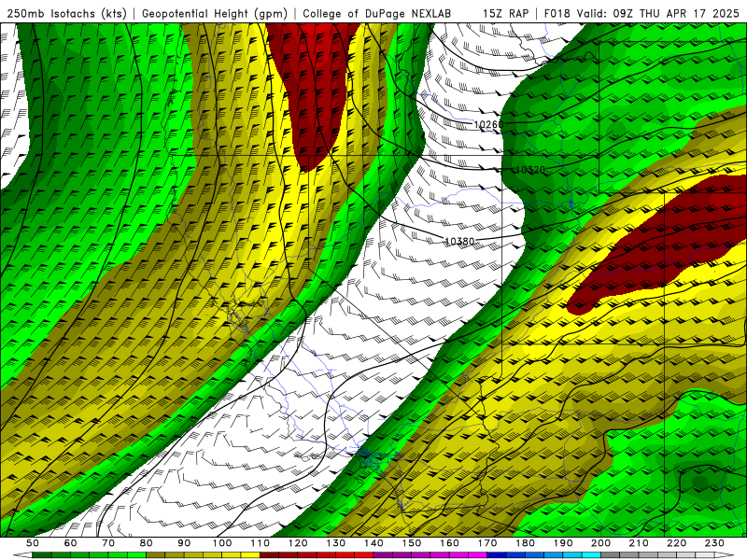The image size is (747, 560).
Task: Click the 210 label on the color scale
Action: click(639, 543)
